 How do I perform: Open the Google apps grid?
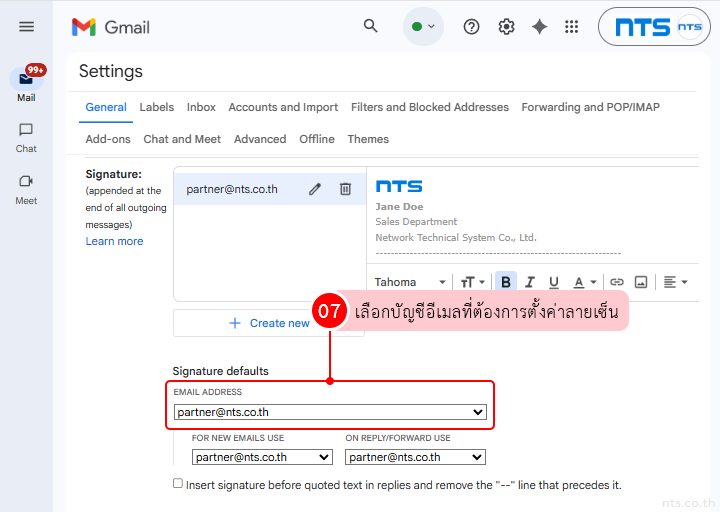pyautogui.click(x=572, y=27)
